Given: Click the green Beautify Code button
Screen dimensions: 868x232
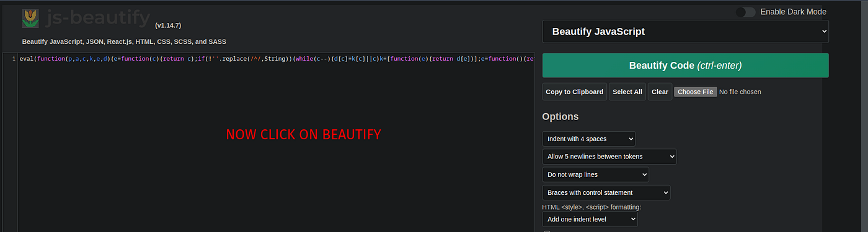Looking at the screenshot, I should point(685,66).
